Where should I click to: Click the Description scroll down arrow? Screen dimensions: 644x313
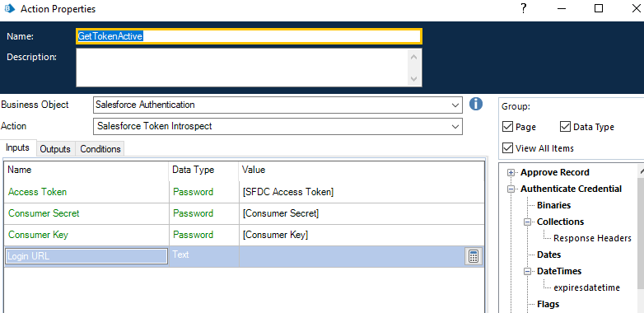[x=414, y=78]
